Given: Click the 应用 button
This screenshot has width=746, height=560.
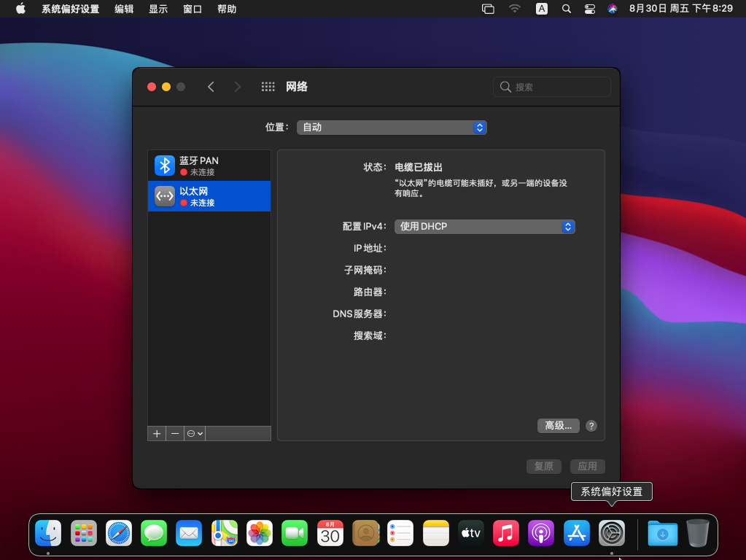Looking at the screenshot, I should pyautogui.click(x=587, y=467).
